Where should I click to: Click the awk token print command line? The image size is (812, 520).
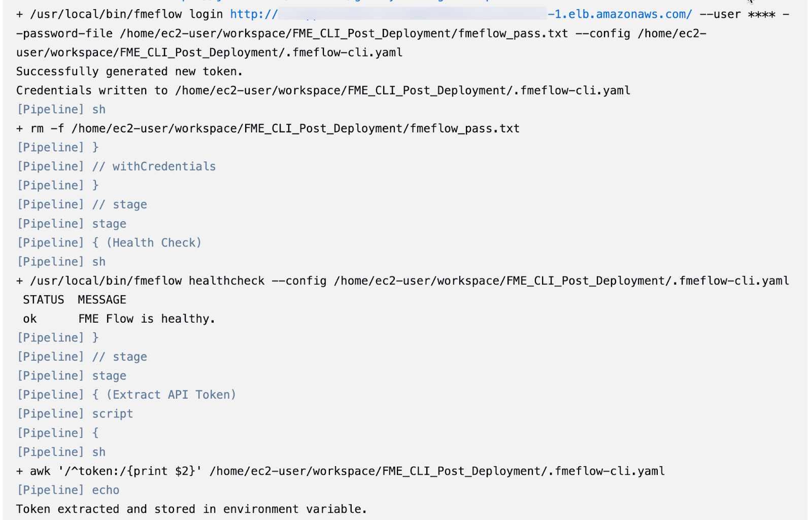[341, 471]
